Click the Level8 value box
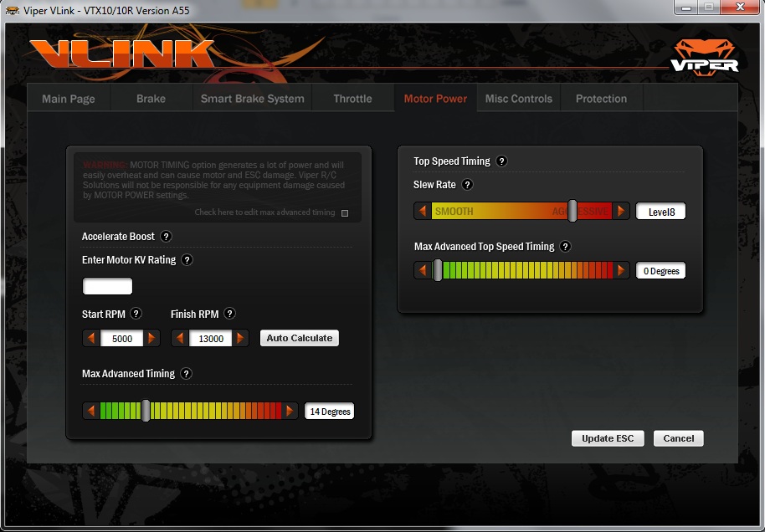Screen dimensions: 765x532 pos(661,212)
